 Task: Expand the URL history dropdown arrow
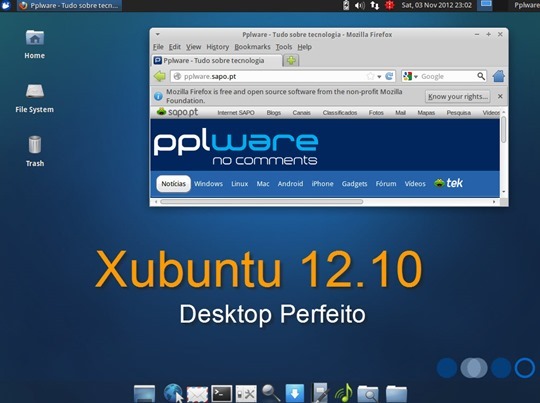point(379,76)
